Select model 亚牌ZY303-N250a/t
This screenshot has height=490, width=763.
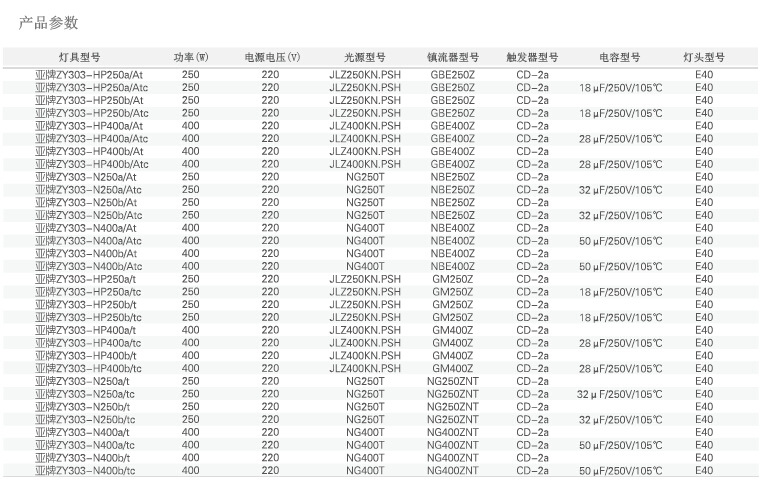tap(82, 381)
